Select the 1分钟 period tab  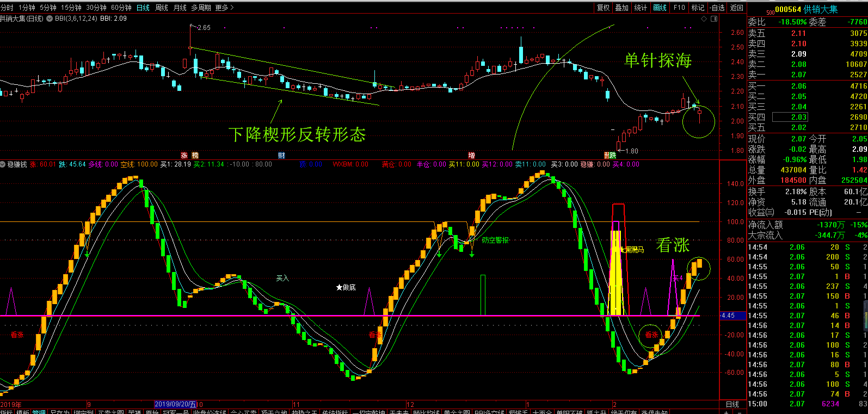(27, 8)
